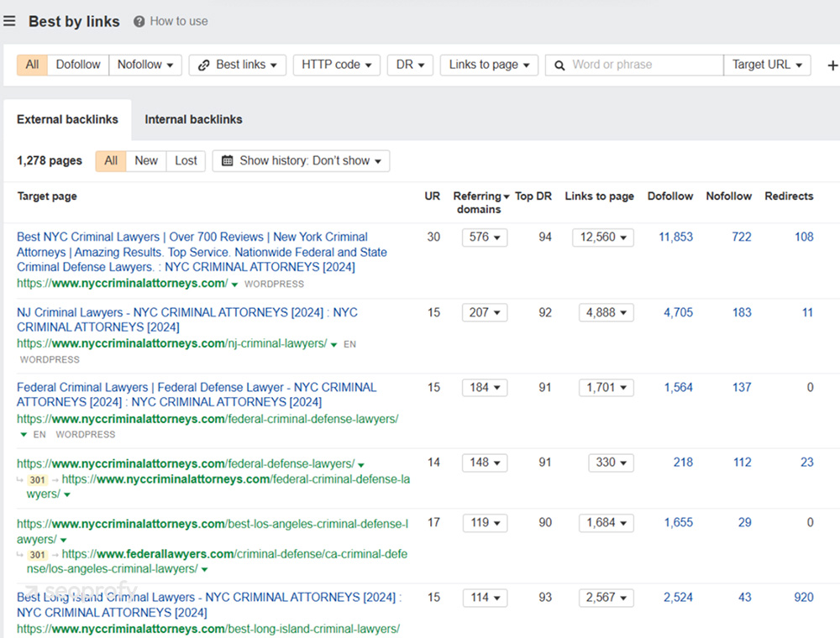
Task: Select the Dofollow filter
Action: coord(78,65)
